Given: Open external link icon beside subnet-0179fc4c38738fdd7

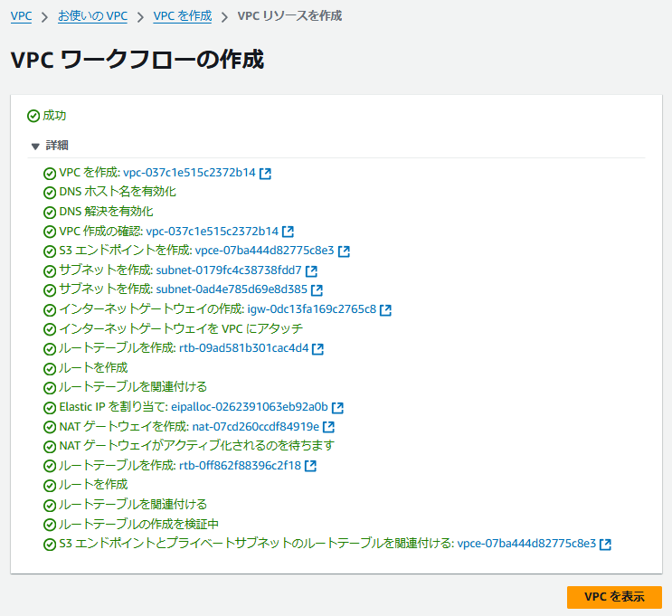Looking at the screenshot, I should pyautogui.click(x=311, y=270).
